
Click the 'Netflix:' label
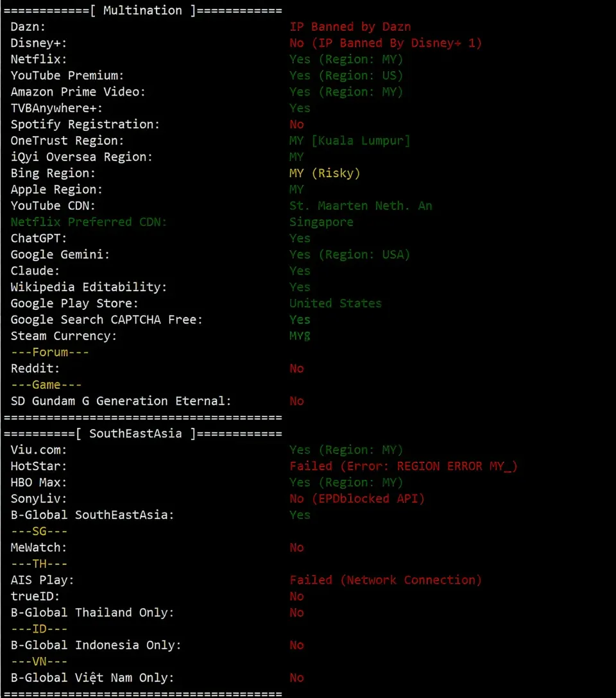[x=38, y=59]
